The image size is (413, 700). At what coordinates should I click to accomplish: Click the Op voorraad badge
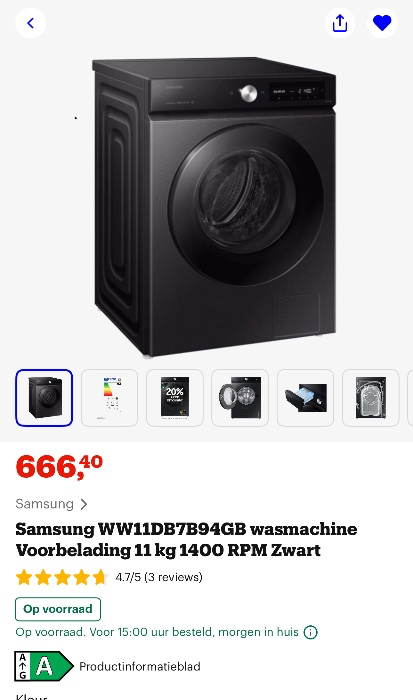(58, 609)
